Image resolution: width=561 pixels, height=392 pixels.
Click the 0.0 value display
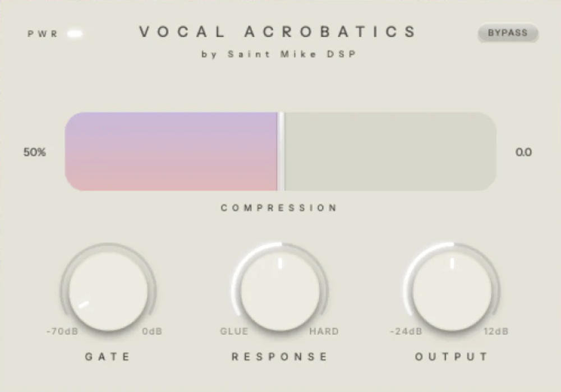point(524,152)
